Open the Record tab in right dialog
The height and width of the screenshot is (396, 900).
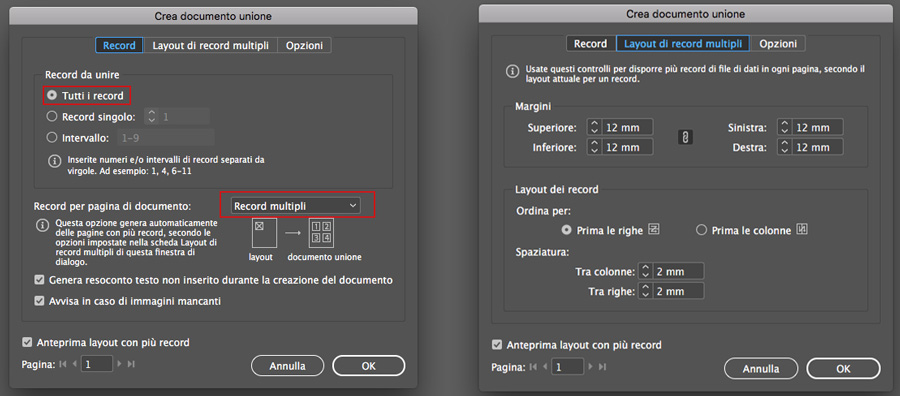[x=591, y=44]
